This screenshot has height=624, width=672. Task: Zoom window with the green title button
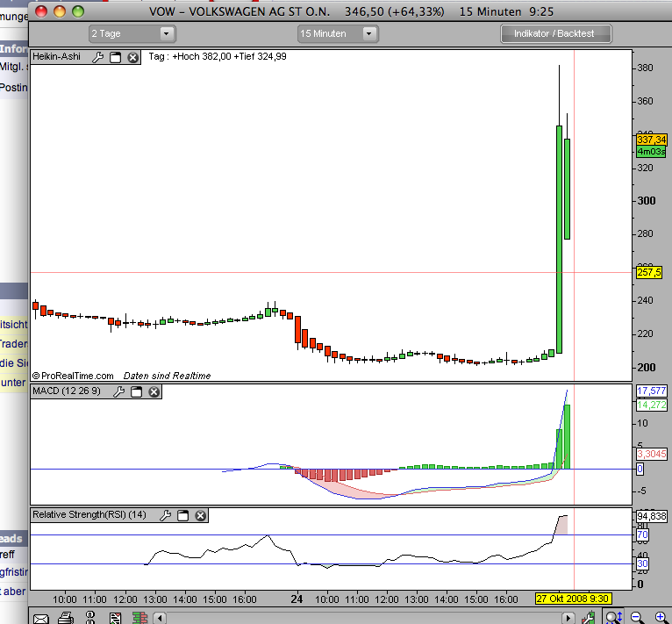pos(78,11)
